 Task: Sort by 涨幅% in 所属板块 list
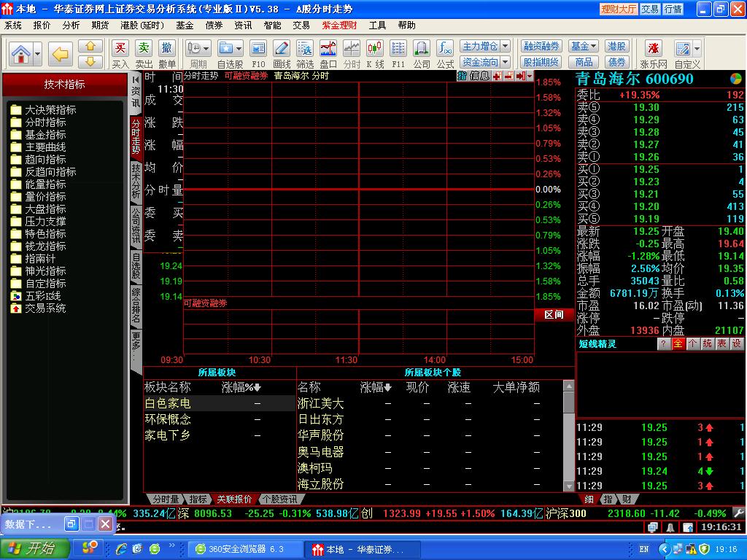241,388
